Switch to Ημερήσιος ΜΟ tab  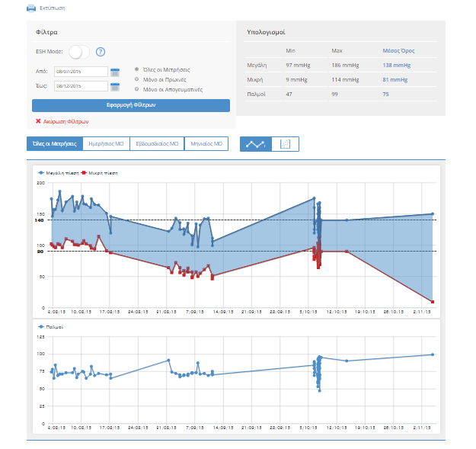[x=106, y=143]
